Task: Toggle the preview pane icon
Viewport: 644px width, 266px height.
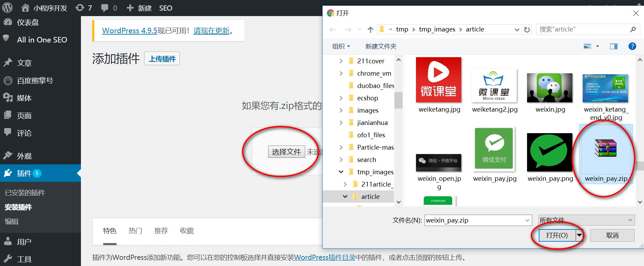Action: point(614,46)
